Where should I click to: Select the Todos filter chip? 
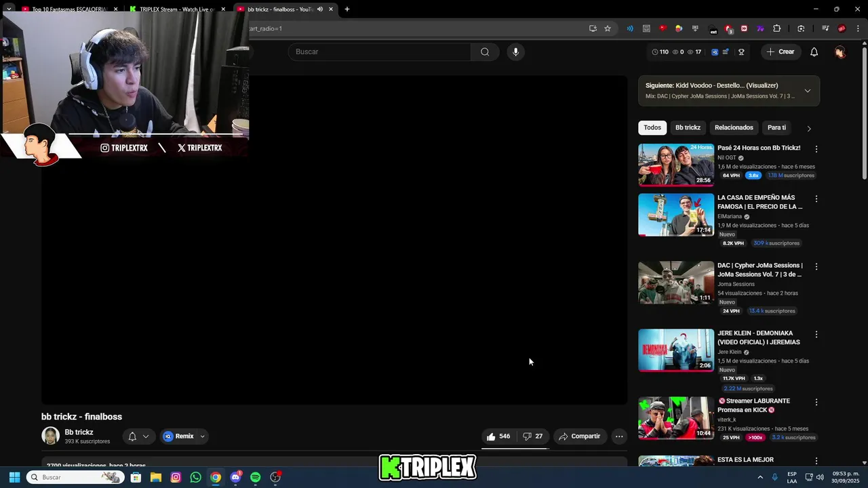pyautogui.click(x=652, y=127)
